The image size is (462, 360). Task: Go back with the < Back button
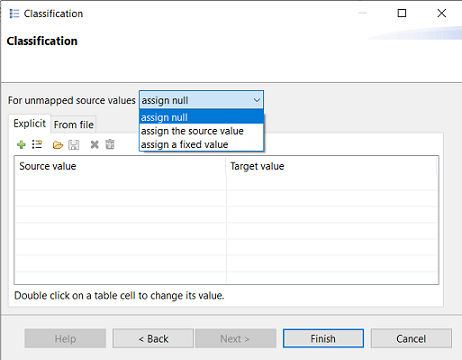tap(153, 339)
